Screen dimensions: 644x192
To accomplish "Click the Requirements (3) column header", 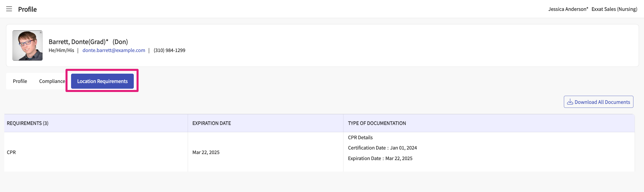I will click(x=28, y=123).
